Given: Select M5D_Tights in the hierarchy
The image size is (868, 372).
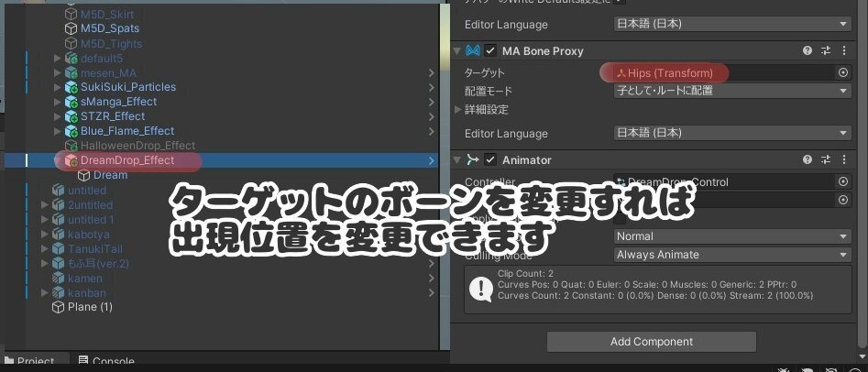Looking at the screenshot, I should click(x=111, y=43).
